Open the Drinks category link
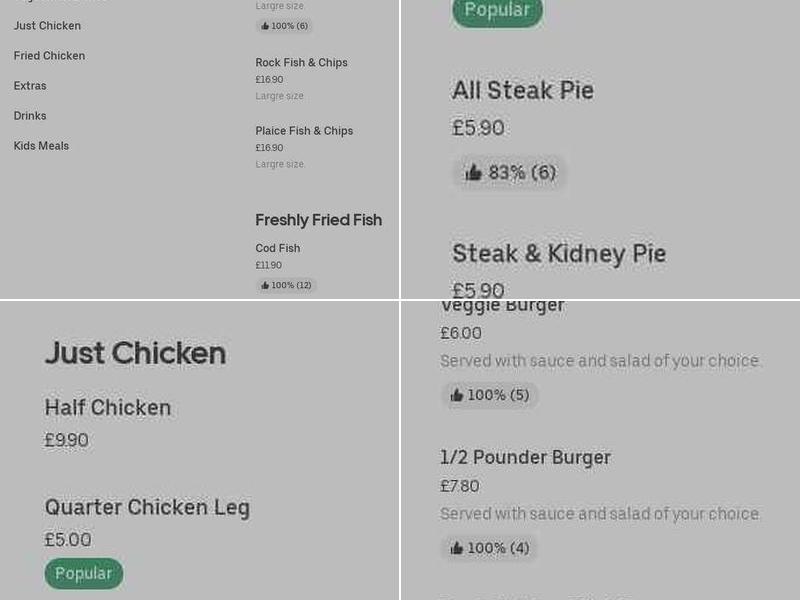The image size is (800, 600). click(29, 115)
